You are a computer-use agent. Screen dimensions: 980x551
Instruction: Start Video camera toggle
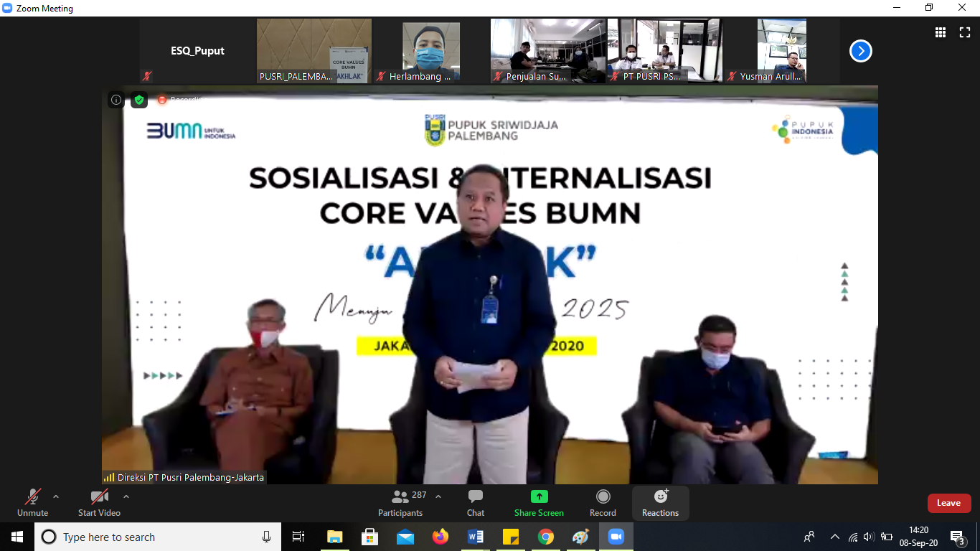tap(99, 503)
